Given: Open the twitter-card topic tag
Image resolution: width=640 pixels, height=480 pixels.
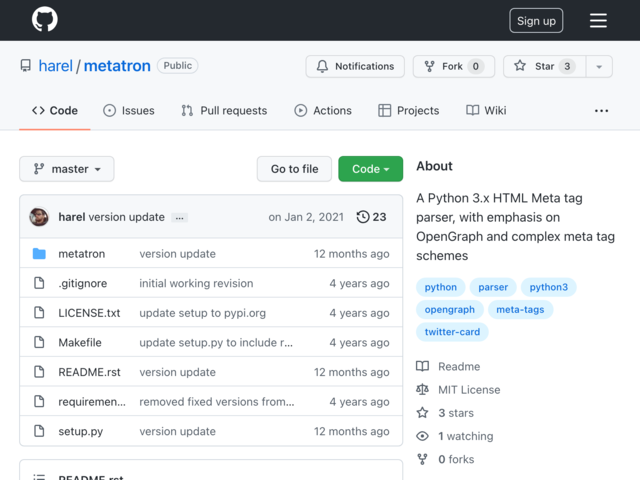Looking at the screenshot, I should point(452,332).
